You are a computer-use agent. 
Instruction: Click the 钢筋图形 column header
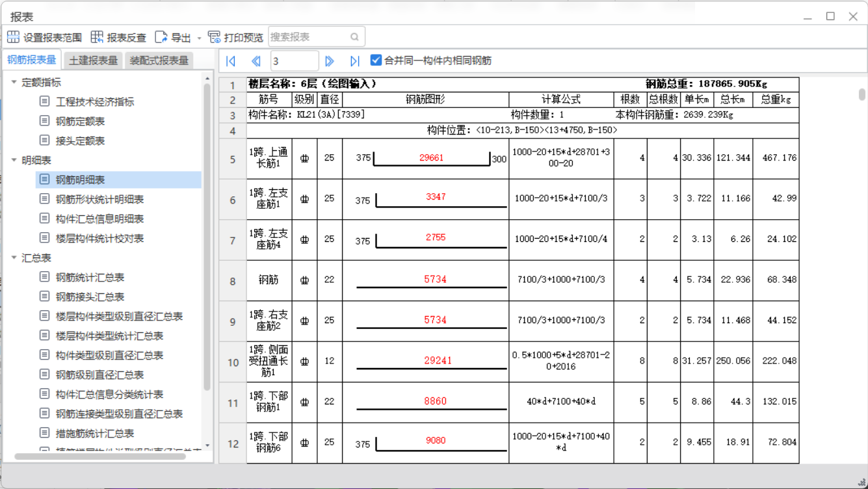tap(425, 99)
